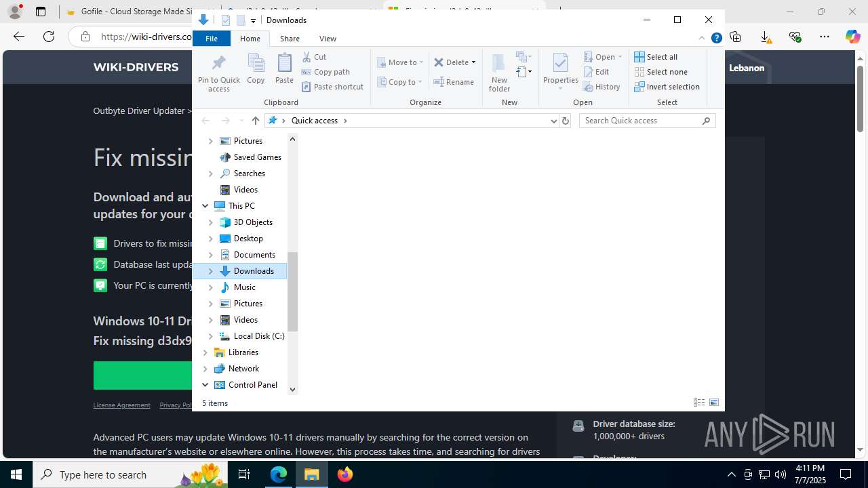Select Documents in navigation pane

254,255
